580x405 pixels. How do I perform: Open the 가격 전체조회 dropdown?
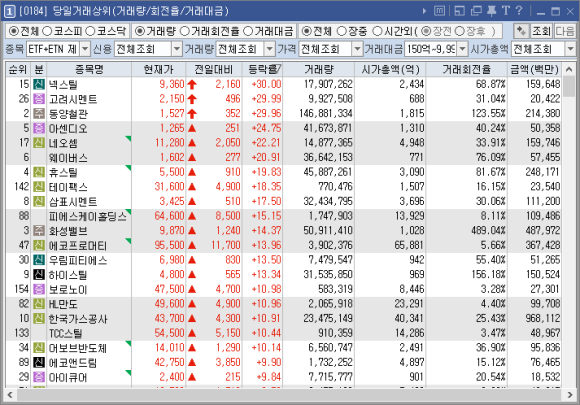click(x=357, y=49)
